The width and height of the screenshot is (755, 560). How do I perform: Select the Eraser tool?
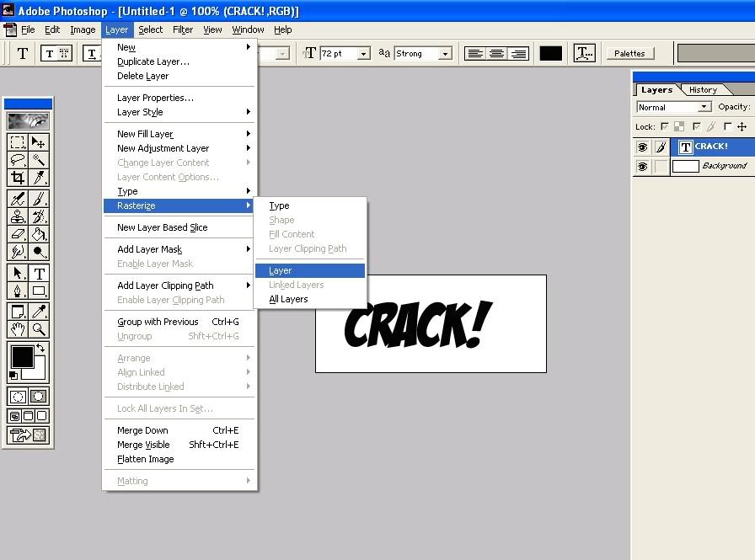coord(18,234)
